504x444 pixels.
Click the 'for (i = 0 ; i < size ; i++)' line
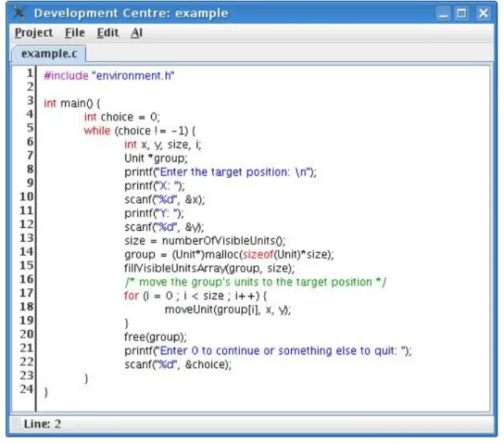click(x=195, y=296)
